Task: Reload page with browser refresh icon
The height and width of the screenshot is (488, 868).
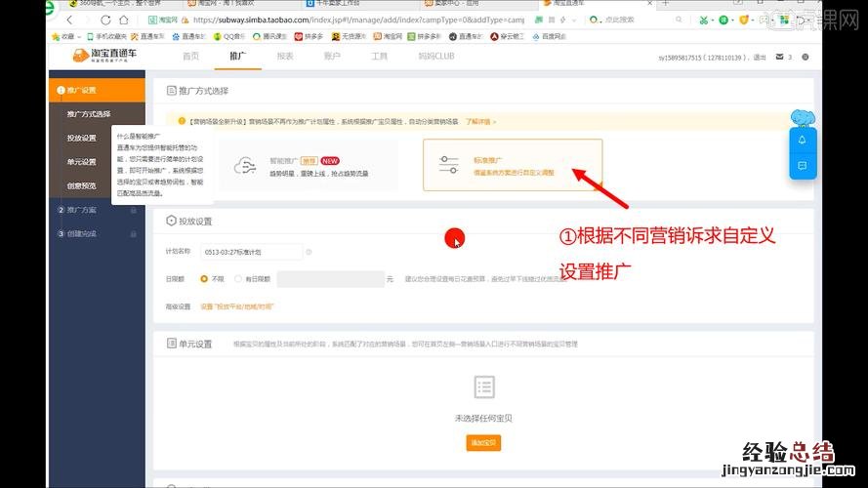Action: (x=105, y=20)
